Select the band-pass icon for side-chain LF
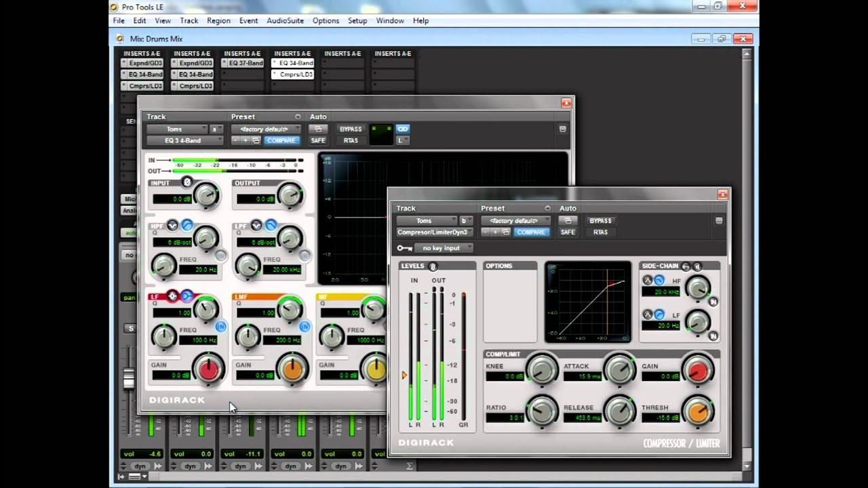868x488 pixels. pyautogui.click(x=648, y=314)
